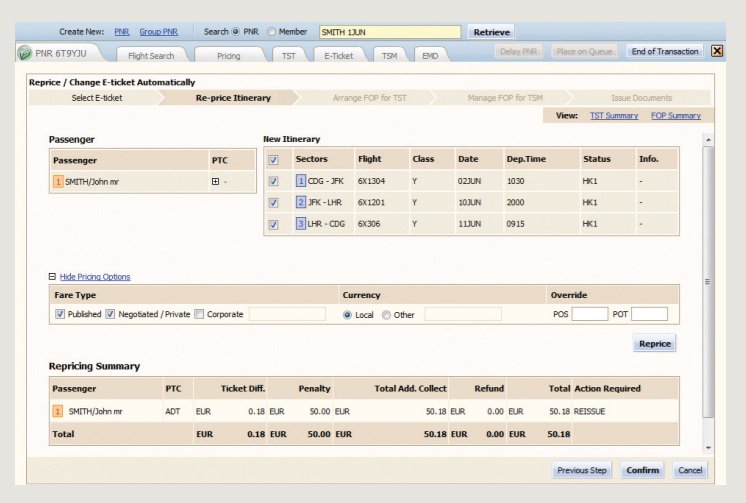Click the Other currency input field
746x503 pixels.
tap(463, 314)
